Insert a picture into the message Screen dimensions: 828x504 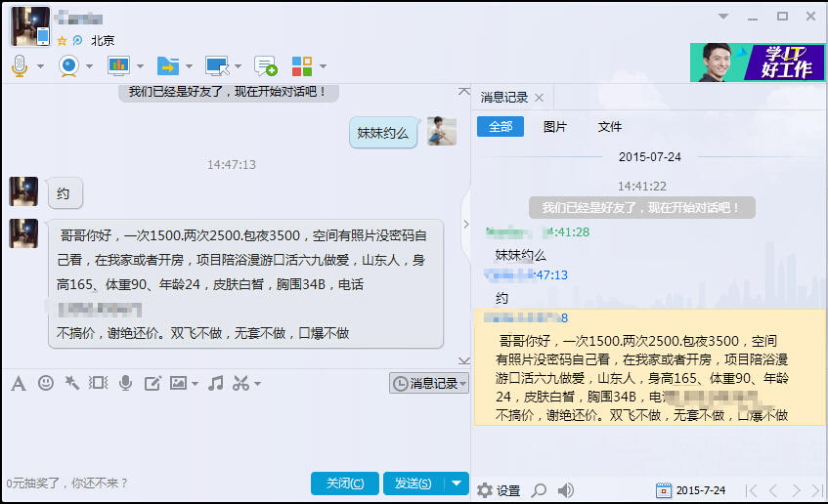click(178, 383)
